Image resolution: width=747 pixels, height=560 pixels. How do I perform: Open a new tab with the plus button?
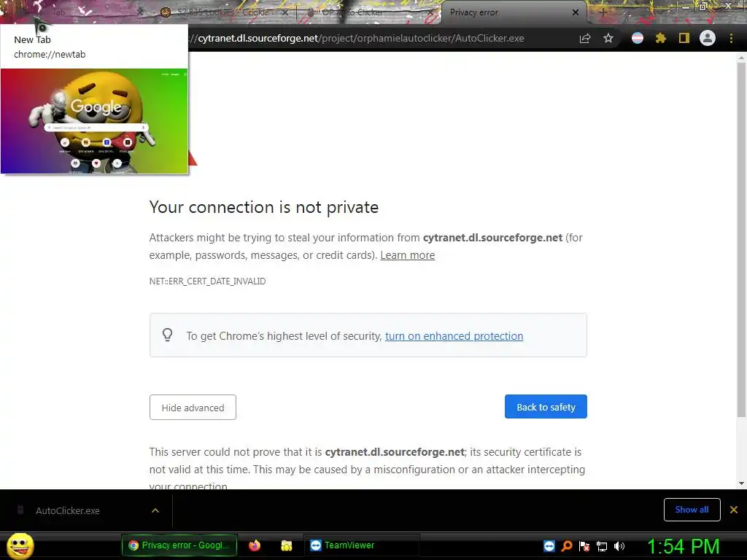coord(602,13)
